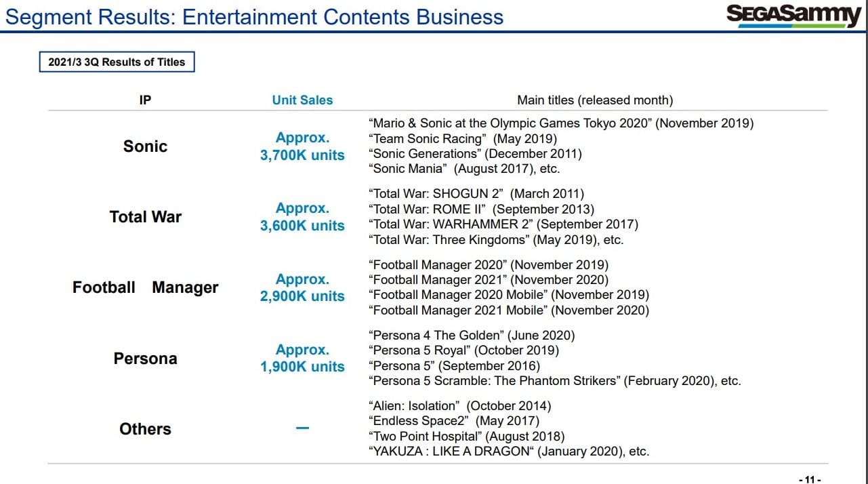868x484 pixels.
Task: Click the 'Unit Sales' column header
Action: pos(302,100)
